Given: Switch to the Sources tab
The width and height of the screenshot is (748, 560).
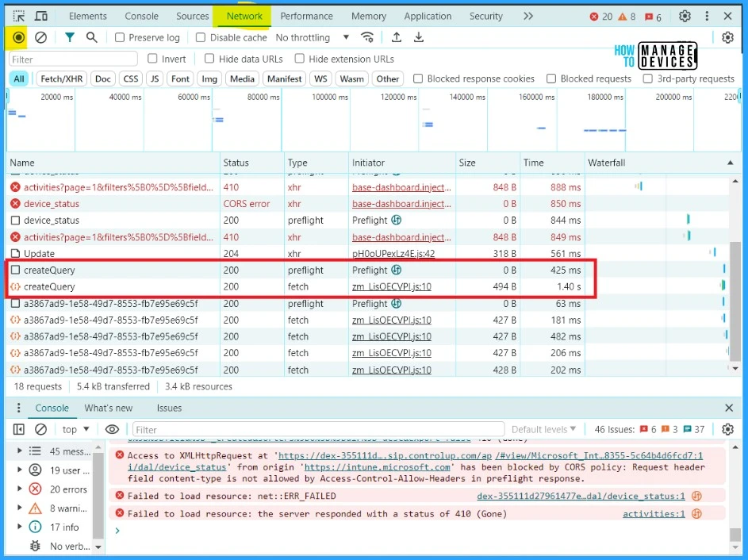Looking at the screenshot, I should [x=192, y=16].
